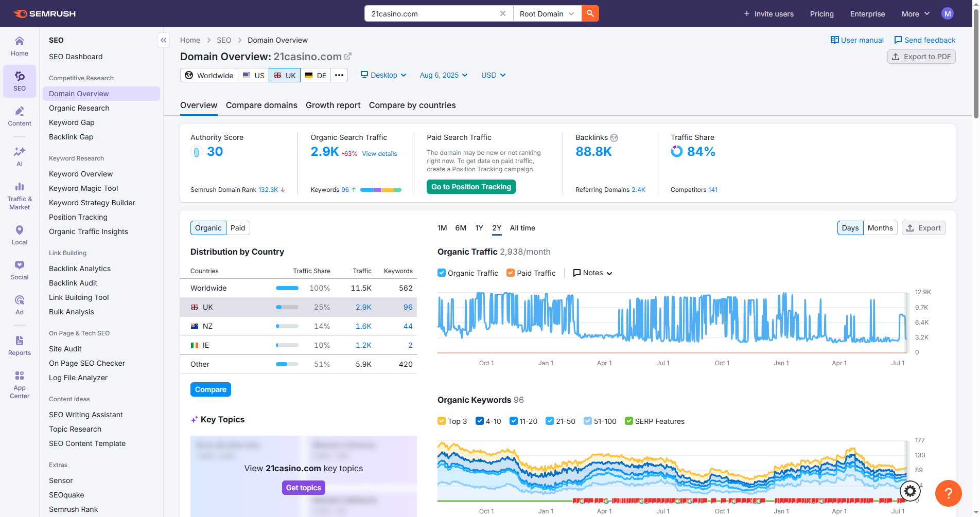Open Root Domain dropdown
Image resolution: width=980 pixels, height=517 pixels.
click(547, 13)
